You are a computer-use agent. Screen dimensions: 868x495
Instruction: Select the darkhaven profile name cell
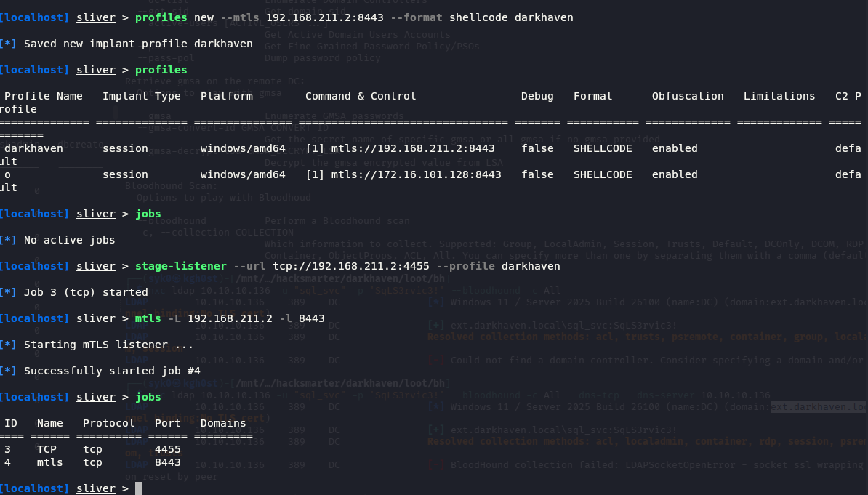pos(33,148)
